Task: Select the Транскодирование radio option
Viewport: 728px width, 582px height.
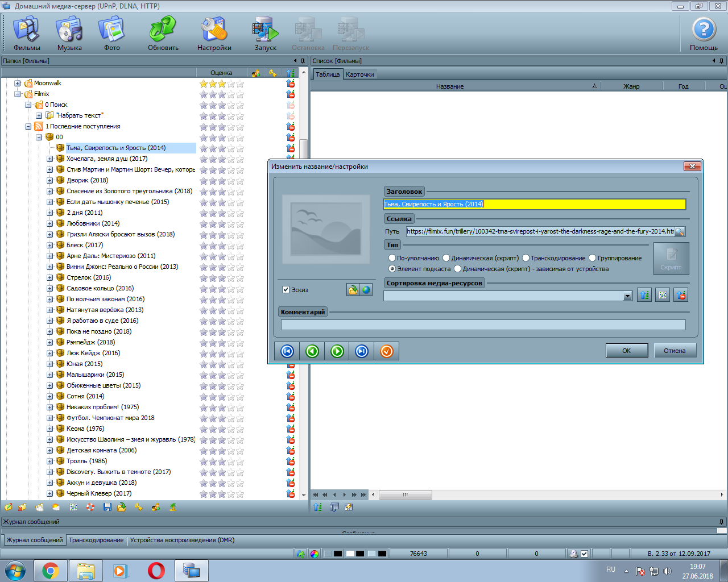Action: tap(526, 258)
